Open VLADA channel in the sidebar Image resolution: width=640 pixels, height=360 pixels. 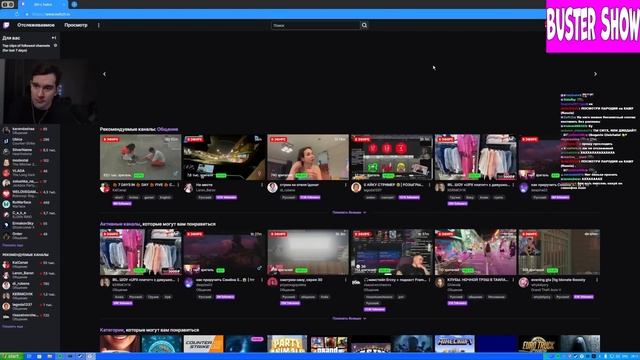pos(29,172)
